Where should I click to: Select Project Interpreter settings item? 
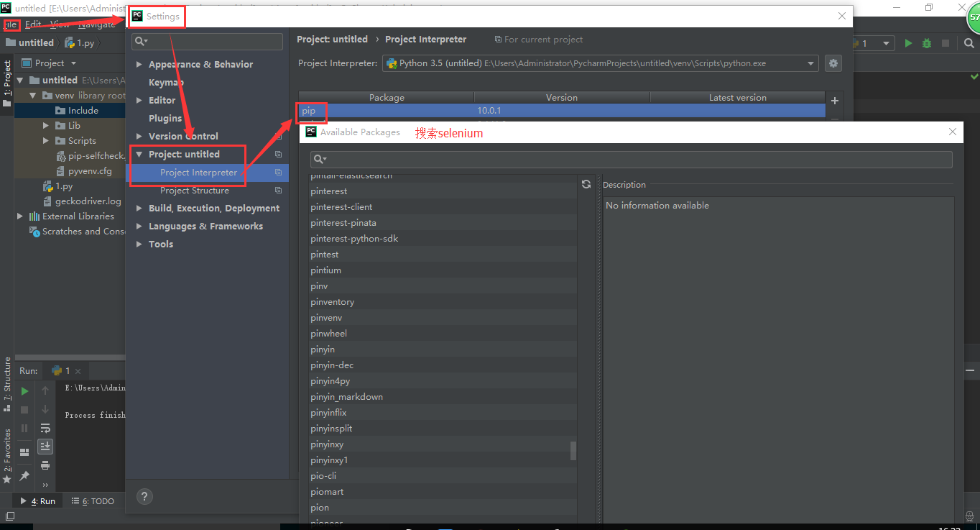198,173
